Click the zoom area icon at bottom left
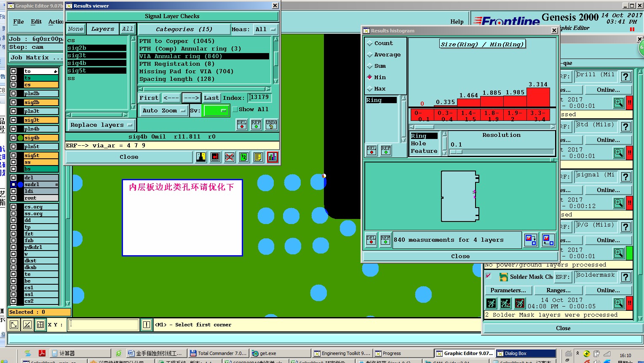This screenshot has width=644, height=363. (x=13, y=325)
